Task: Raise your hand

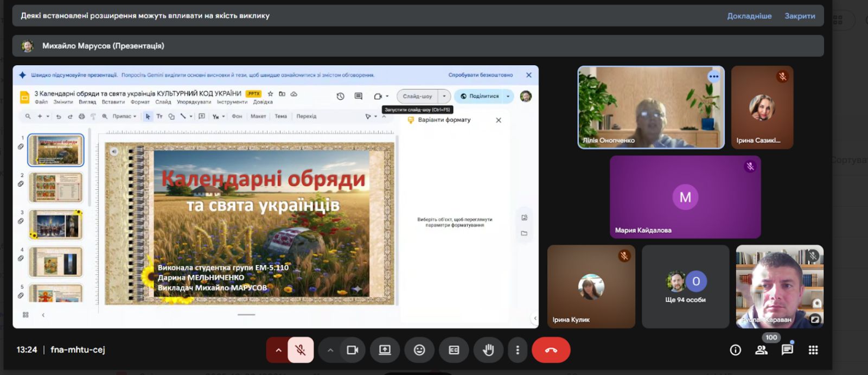Action: 488,350
